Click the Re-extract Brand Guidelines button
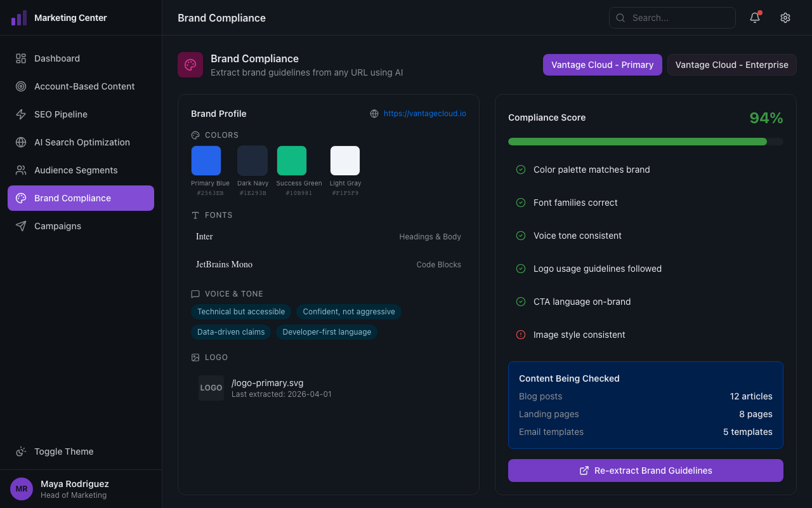 click(645, 471)
